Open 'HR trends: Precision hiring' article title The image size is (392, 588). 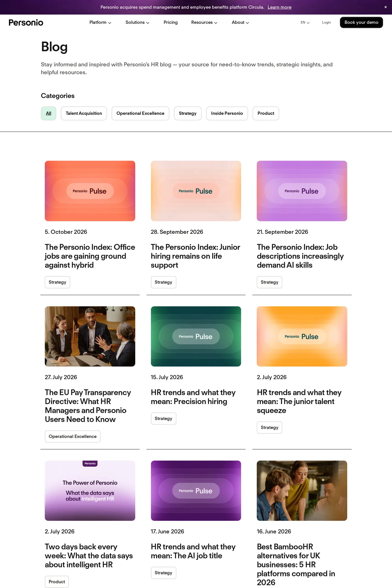(x=193, y=397)
